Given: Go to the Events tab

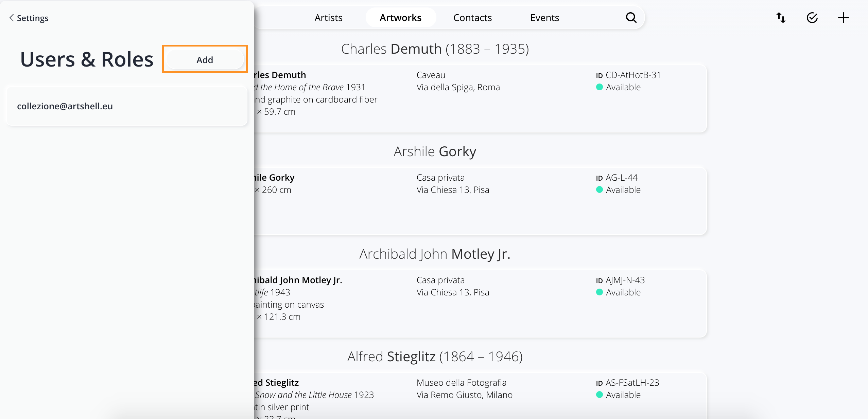Looking at the screenshot, I should (544, 18).
